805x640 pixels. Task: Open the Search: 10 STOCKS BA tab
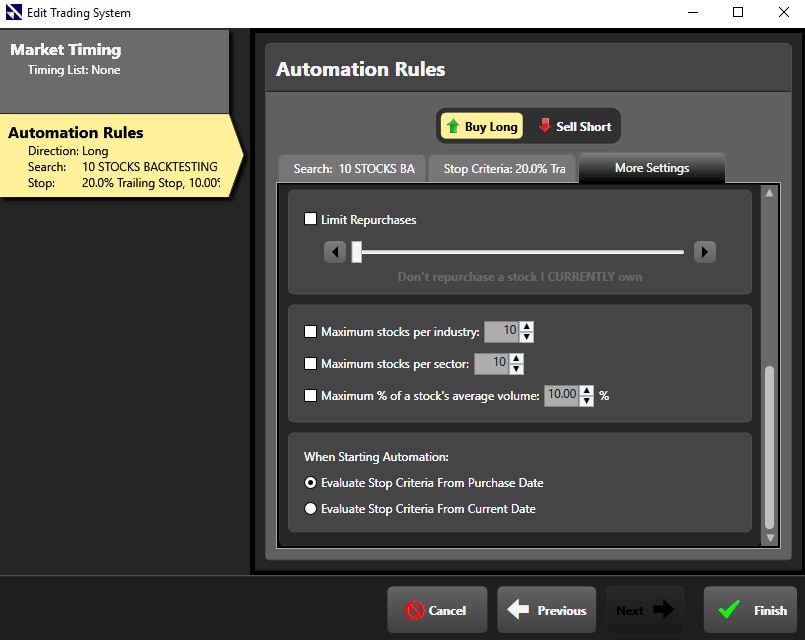point(353,169)
